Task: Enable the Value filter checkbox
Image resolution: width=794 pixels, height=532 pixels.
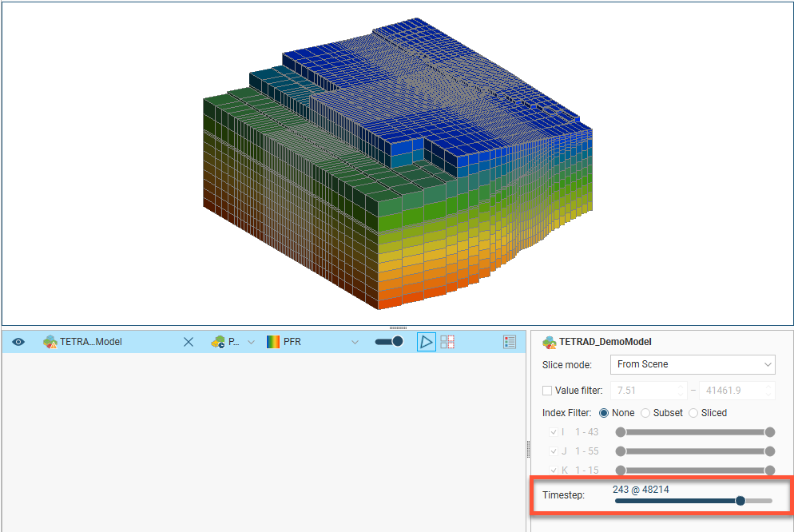Action: click(x=547, y=391)
